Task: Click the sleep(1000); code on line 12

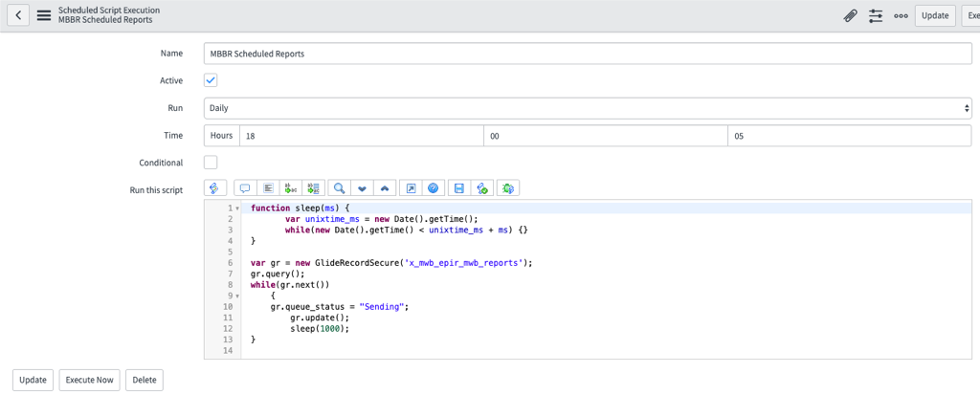Action: pos(320,329)
